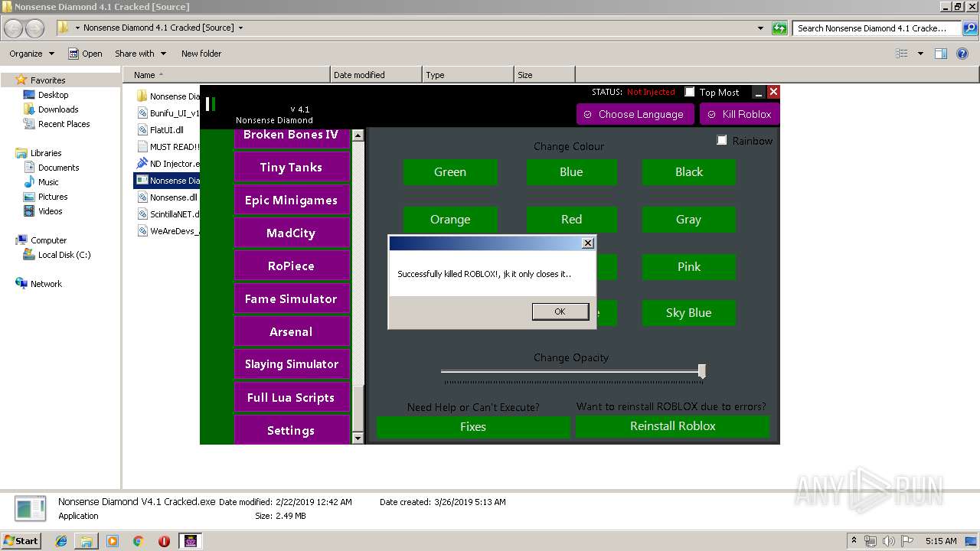980x551 pixels.
Task: Expand the address bar history dropdown
Action: pos(760,28)
